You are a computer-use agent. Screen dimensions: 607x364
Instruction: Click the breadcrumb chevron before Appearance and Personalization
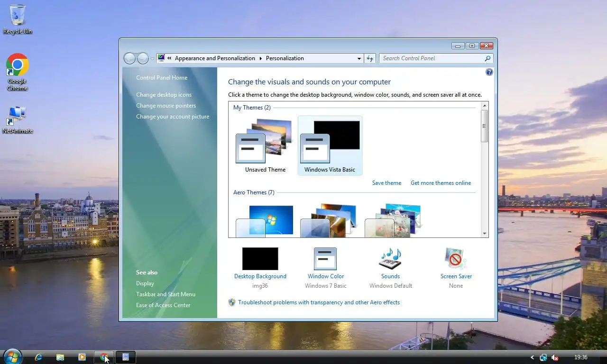point(169,58)
